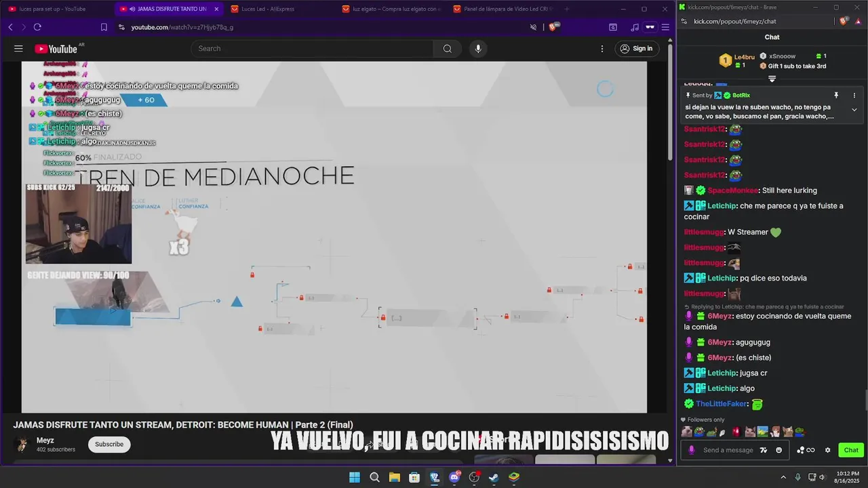Open the emoji picker in chat input
The height and width of the screenshot is (488, 868).
[778, 450]
